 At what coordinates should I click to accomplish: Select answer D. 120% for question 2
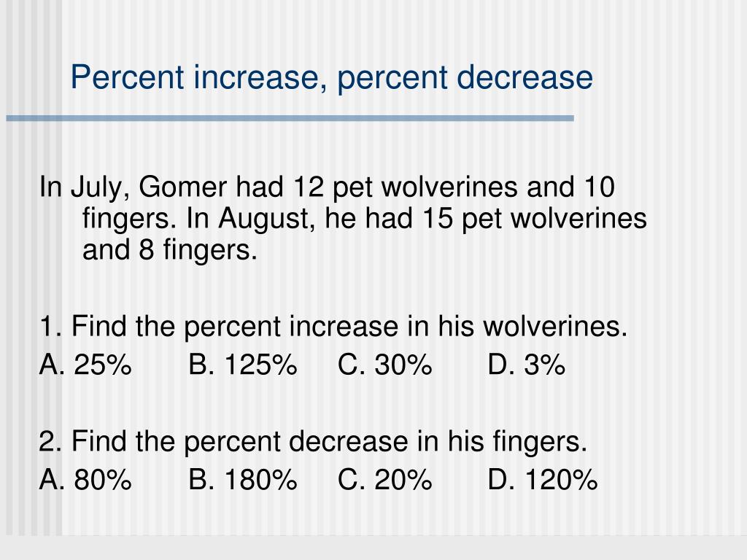pos(543,479)
